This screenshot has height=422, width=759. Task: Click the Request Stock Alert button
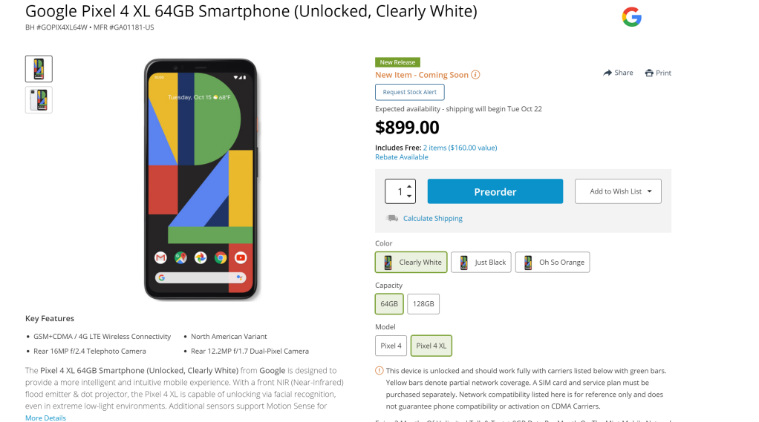pyautogui.click(x=410, y=91)
